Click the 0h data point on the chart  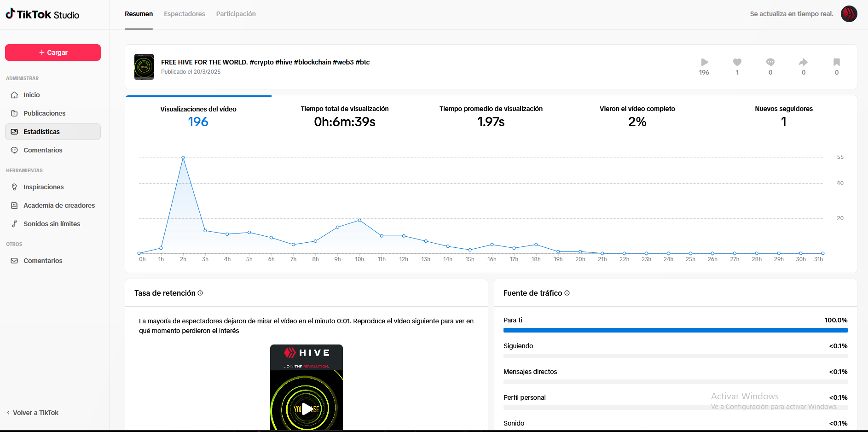(139, 253)
